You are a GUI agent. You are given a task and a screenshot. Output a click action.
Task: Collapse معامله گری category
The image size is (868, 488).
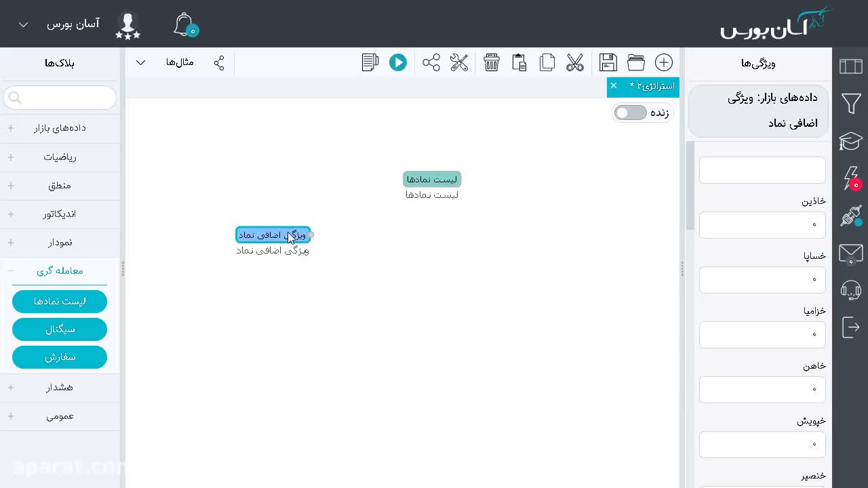click(60, 270)
